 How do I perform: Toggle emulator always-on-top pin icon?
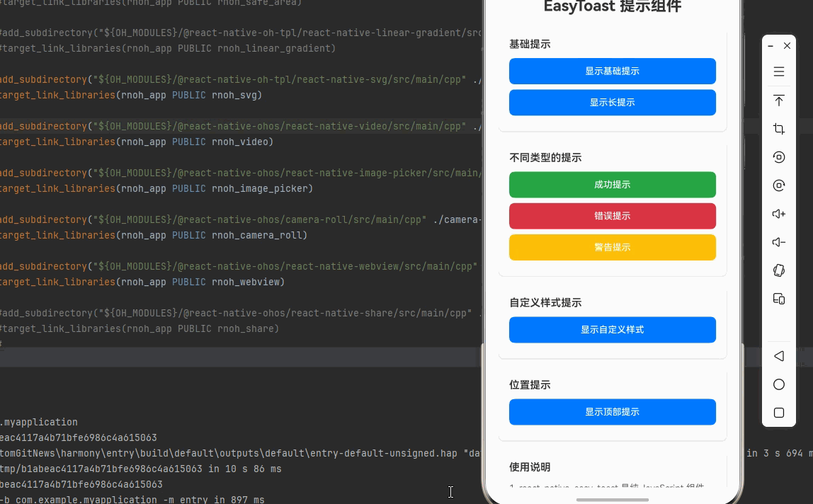click(779, 101)
